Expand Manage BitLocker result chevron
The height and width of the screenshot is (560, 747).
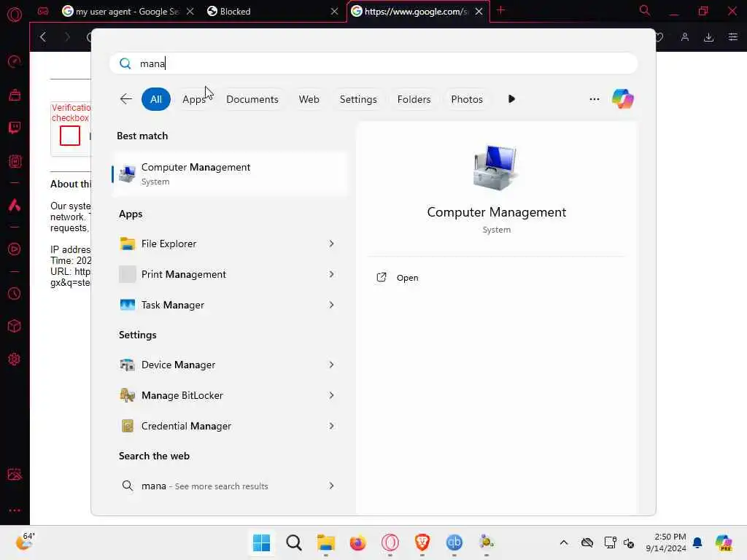[x=332, y=395]
